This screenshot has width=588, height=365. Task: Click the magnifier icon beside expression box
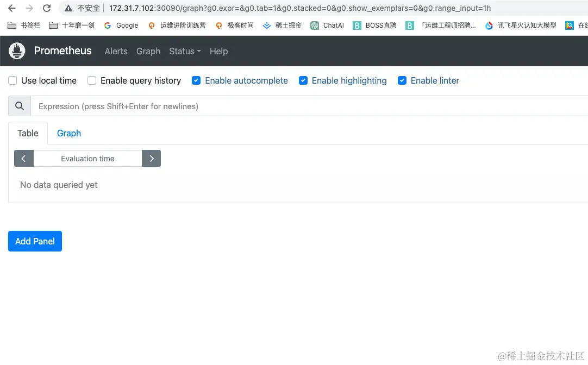pos(20,106)
